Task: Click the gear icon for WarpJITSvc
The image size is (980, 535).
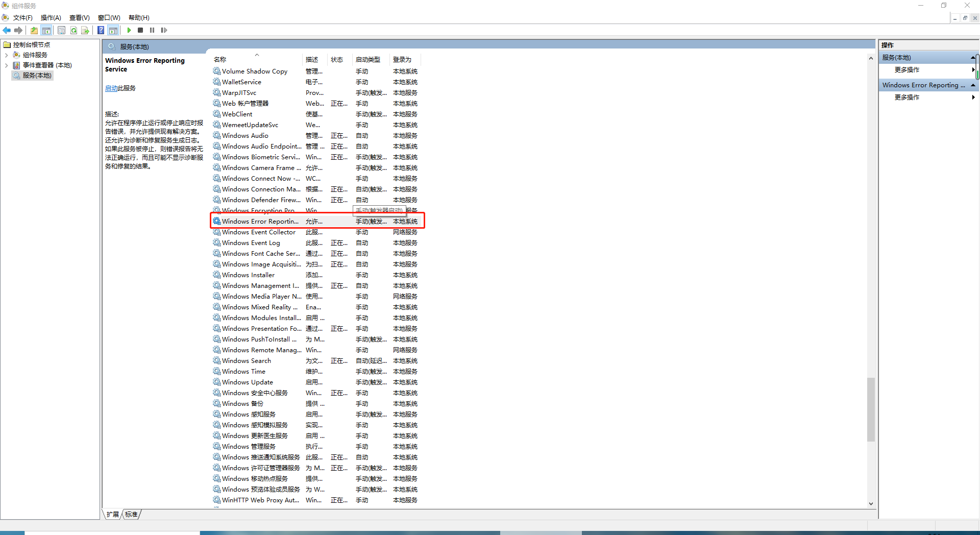Action: click(x=217, y=92)
